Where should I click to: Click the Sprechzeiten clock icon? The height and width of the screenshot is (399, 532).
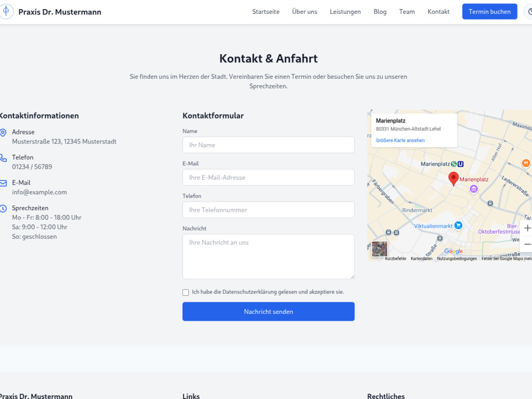tap(3, 209)
